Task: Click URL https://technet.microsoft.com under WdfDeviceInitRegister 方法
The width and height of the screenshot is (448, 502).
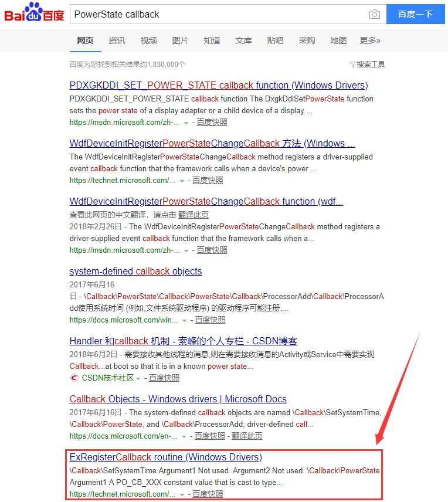Action: click(x=123, y=180)
